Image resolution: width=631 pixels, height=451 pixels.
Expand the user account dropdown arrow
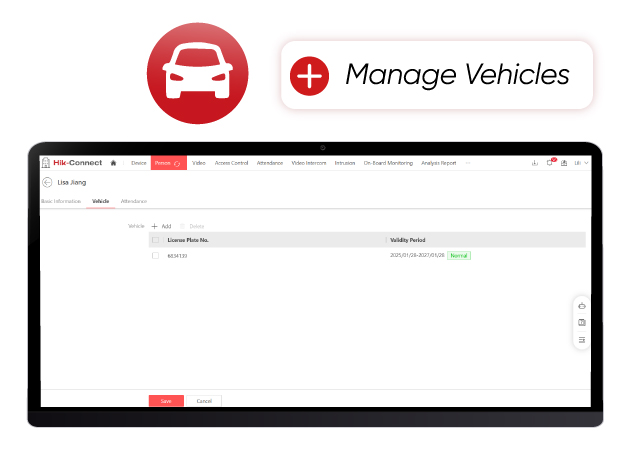586,163
